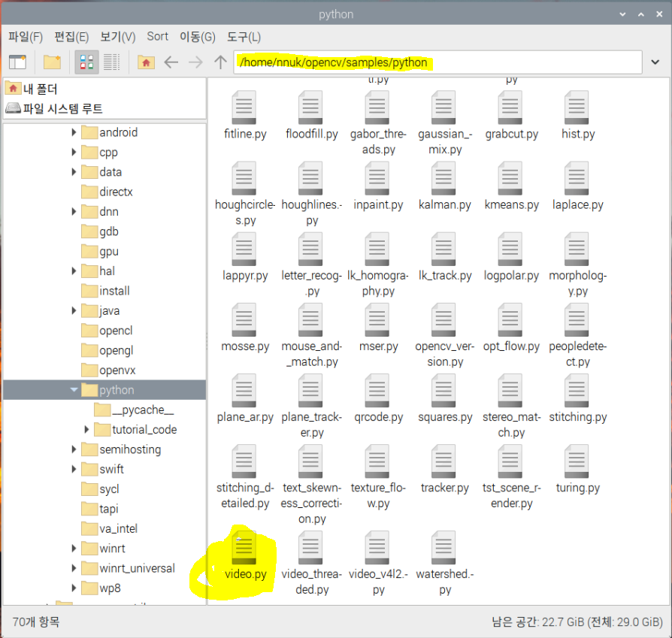Open the 이동(G) menu

197,37
